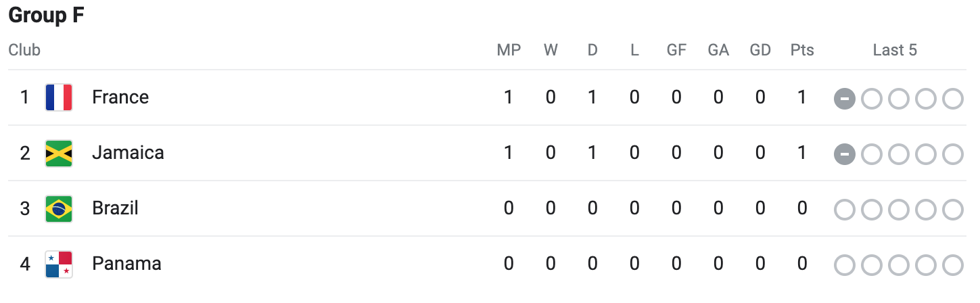Click Brazil's first empty Last 5 circle
This screenshot has width=980, height=303.
tap(845, 210)
